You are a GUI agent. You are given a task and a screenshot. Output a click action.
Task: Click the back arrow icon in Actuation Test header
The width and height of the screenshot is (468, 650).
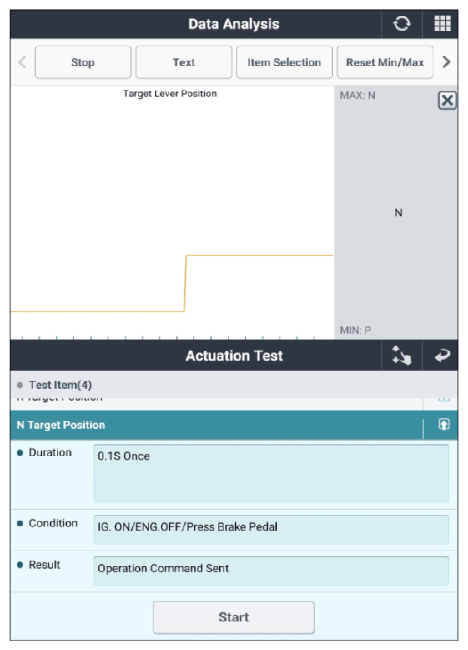442,356
